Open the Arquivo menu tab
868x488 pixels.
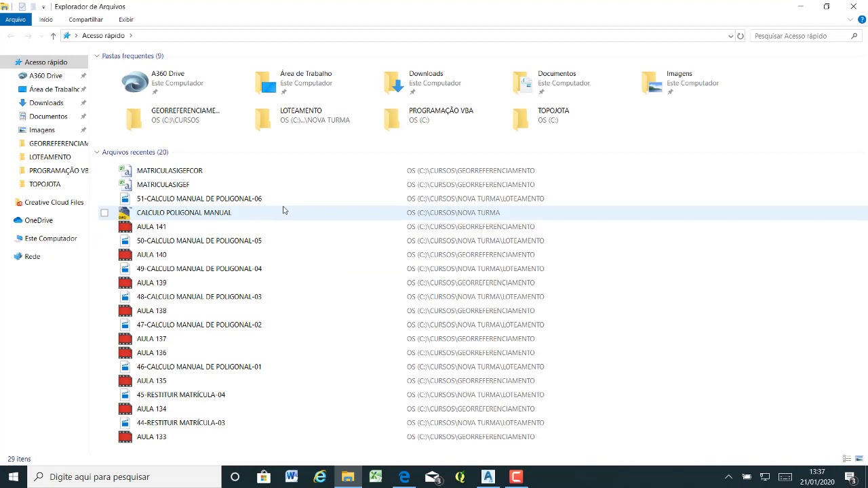click(x=15, y=20)
